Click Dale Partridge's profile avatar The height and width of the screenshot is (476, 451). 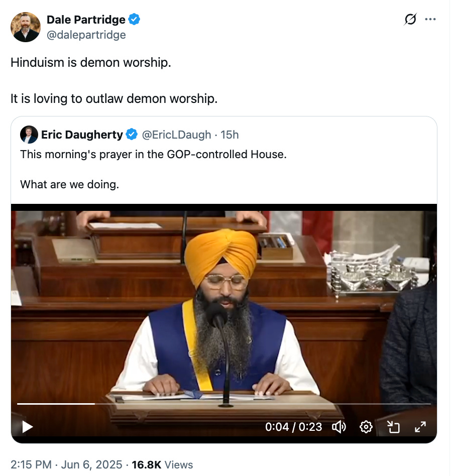click(x=26, y=27)
